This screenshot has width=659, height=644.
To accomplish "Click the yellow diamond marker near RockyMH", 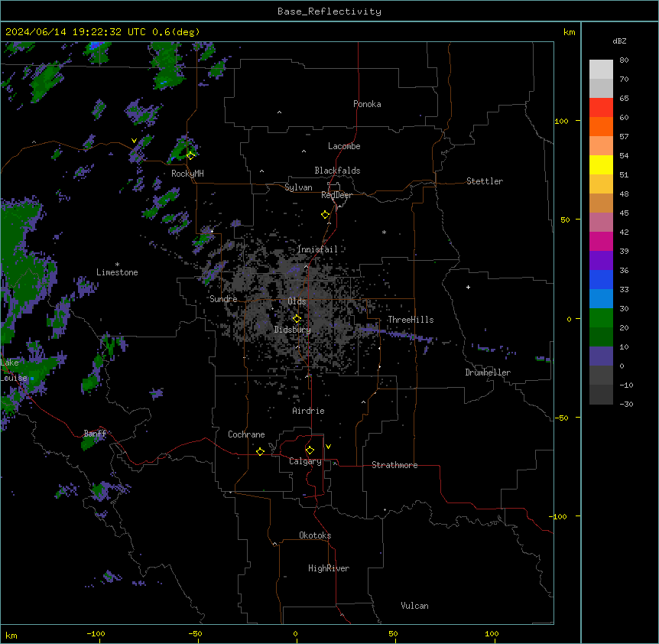I will [x=190, y=155].
